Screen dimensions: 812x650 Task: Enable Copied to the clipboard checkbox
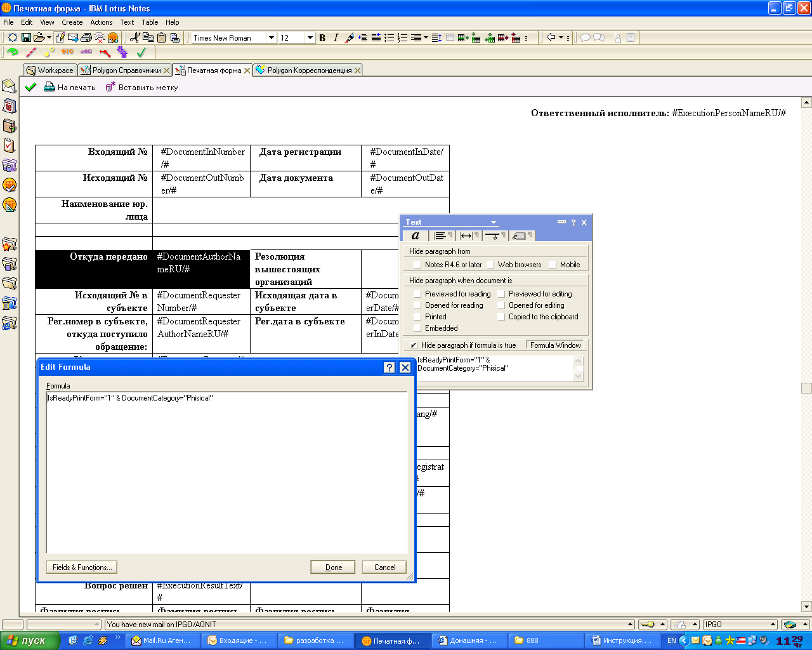(501, 317)
